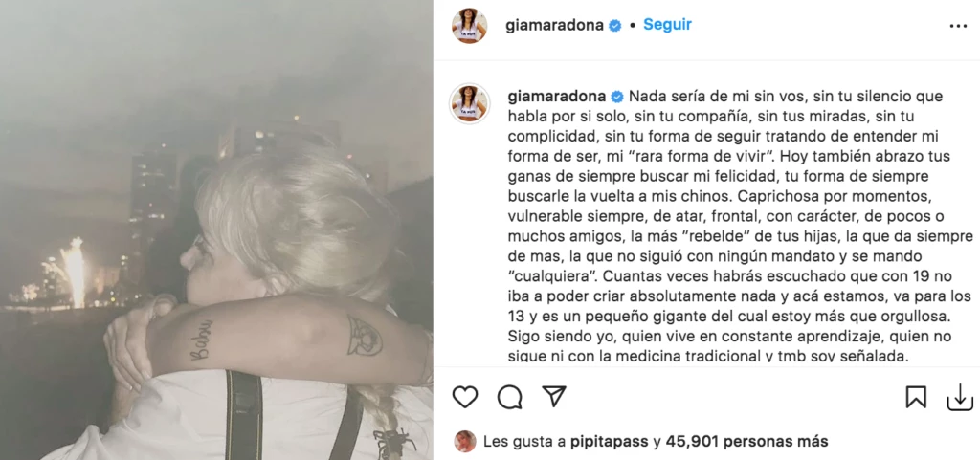Click small liker avatar beside Les gusta
The width and height of the screenshot is (980, 460).
[x=465, y=441]
